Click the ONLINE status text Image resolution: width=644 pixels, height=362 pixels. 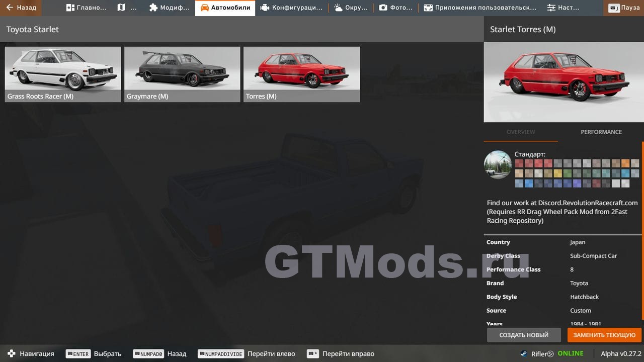point(571,353)
